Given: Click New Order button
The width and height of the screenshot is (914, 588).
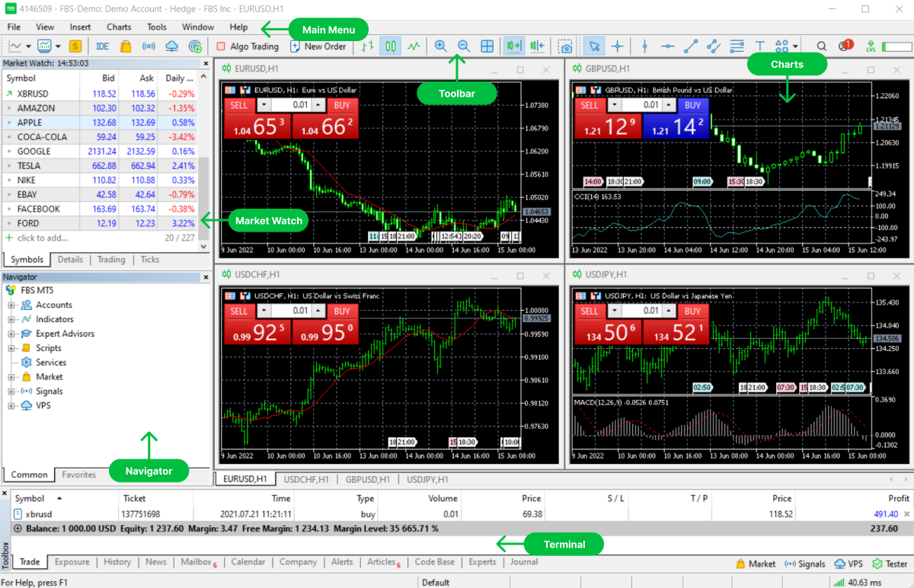Looking at the screenshot, I should coord(318,46).
